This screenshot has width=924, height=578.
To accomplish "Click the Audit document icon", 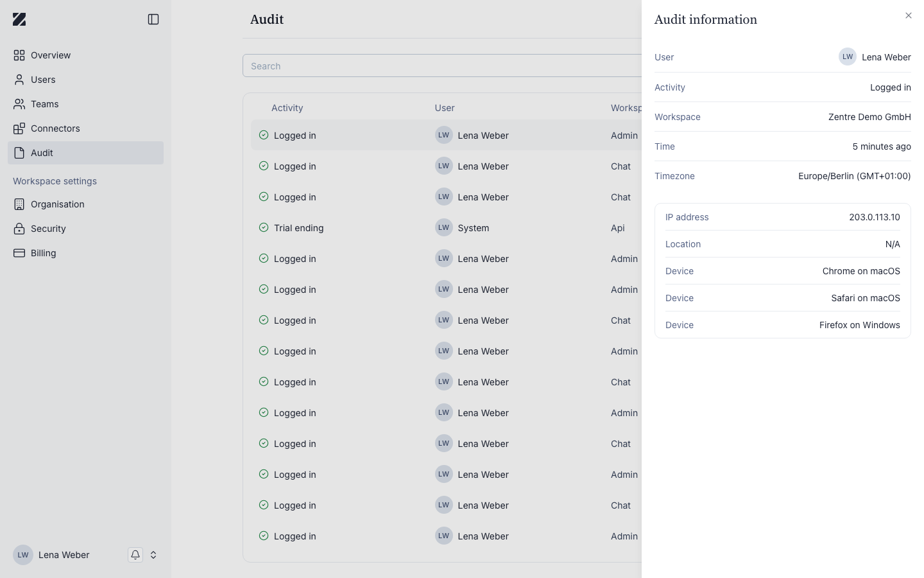I will [x=19, y=153].
